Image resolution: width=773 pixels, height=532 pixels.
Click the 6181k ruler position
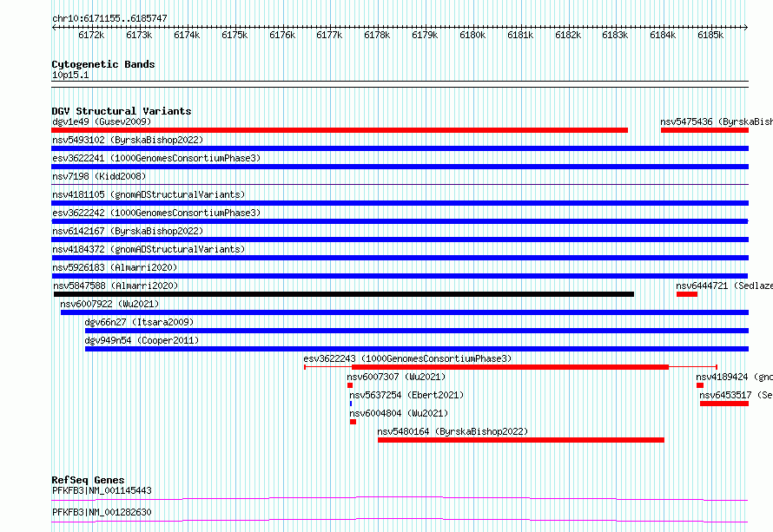point(520,35)
